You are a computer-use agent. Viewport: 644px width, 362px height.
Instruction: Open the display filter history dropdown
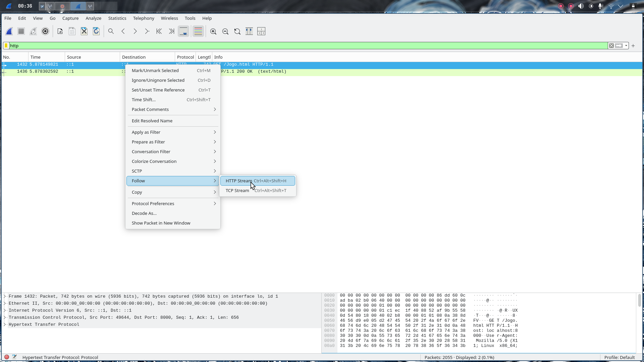point(626,46)
